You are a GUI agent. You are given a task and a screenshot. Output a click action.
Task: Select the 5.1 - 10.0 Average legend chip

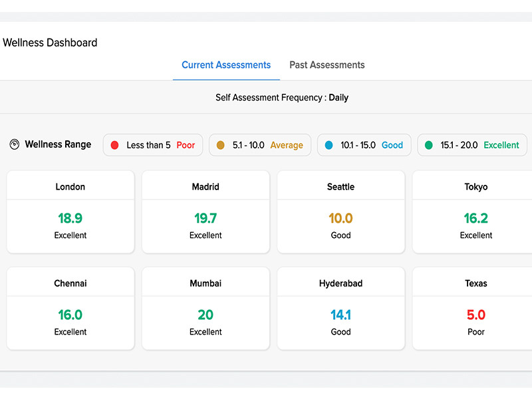(260, 145)
